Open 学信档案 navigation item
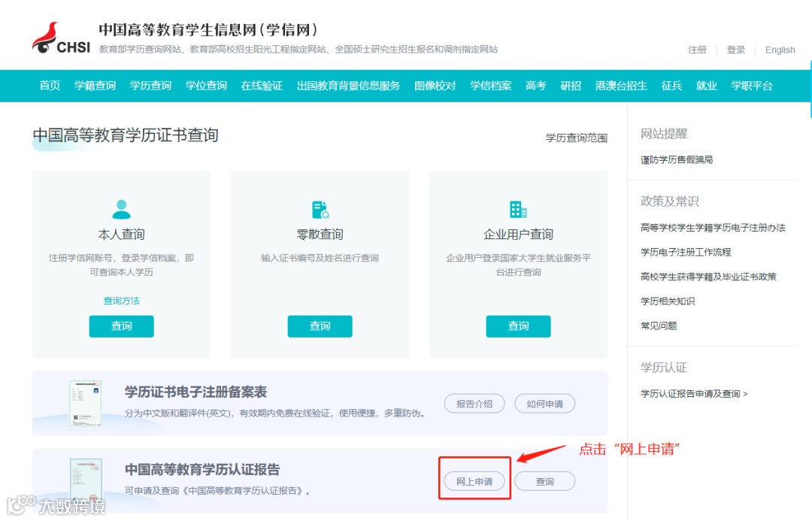Screen dimensions: 812x521 click(490, 86)
